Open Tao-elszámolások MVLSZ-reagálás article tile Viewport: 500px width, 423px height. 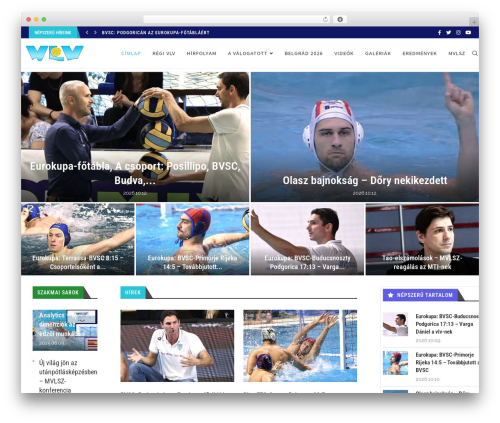point(422,239)
